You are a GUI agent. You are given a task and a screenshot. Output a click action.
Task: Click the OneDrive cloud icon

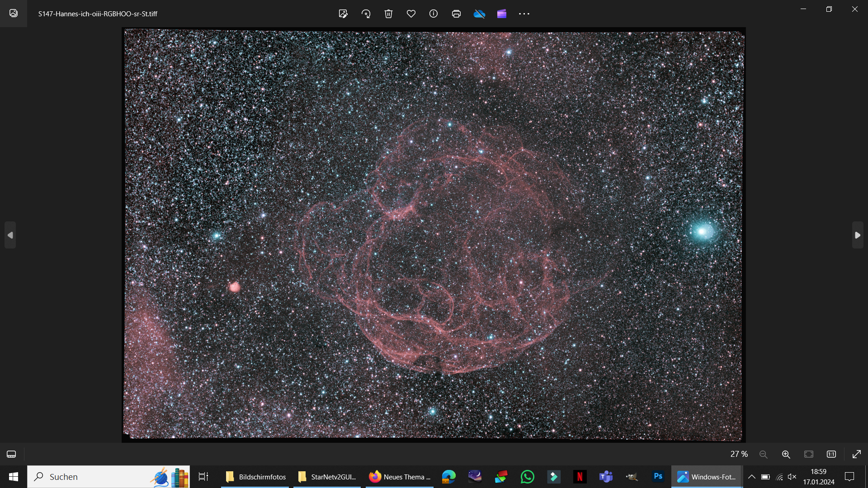(479, 14)
